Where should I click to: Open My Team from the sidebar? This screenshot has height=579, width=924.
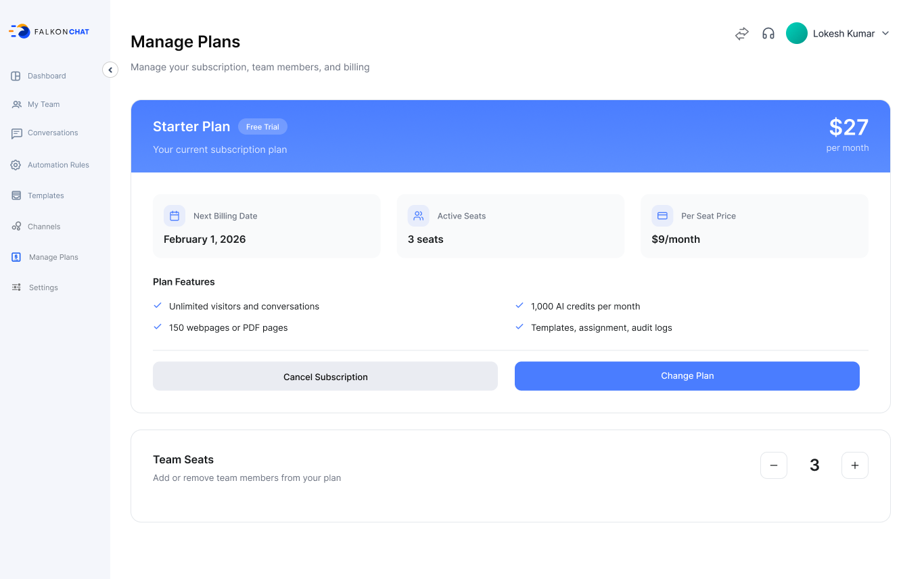coord(43,104)
